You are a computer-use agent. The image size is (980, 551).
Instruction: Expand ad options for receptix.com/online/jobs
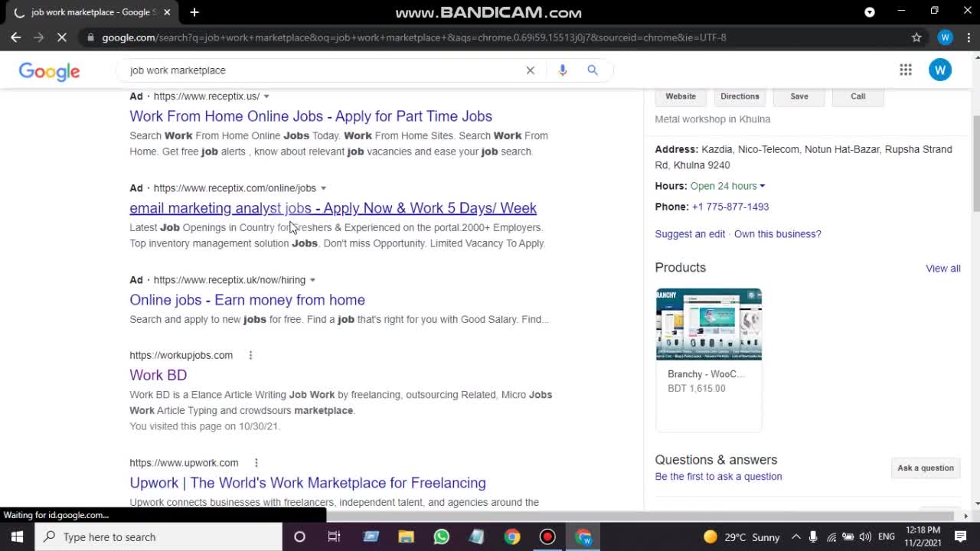(323, 188)
